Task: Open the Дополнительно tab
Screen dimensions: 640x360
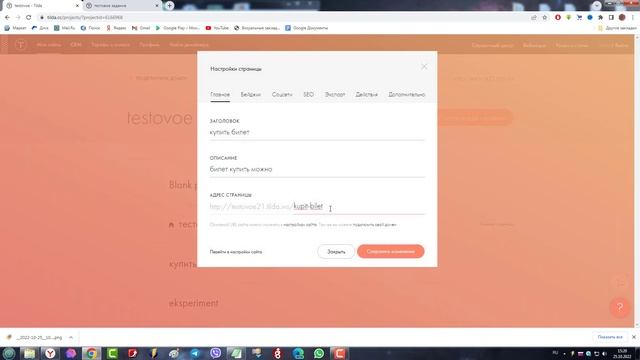Action: click(407, 95)
